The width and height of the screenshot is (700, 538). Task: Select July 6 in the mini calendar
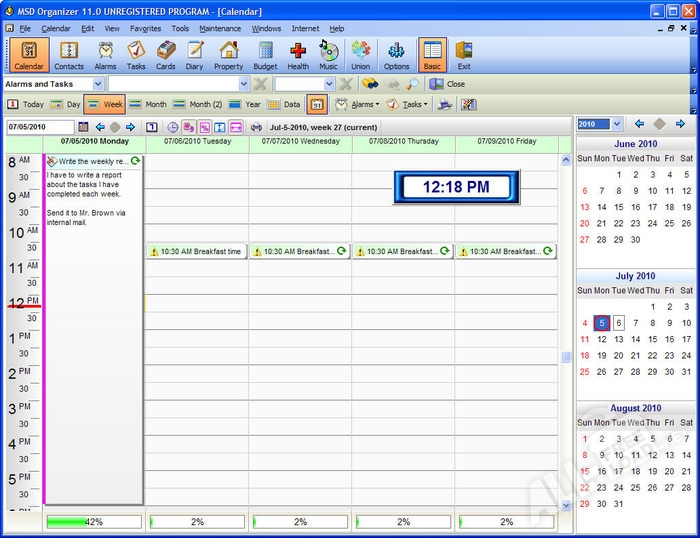click(x=619, y=323)
